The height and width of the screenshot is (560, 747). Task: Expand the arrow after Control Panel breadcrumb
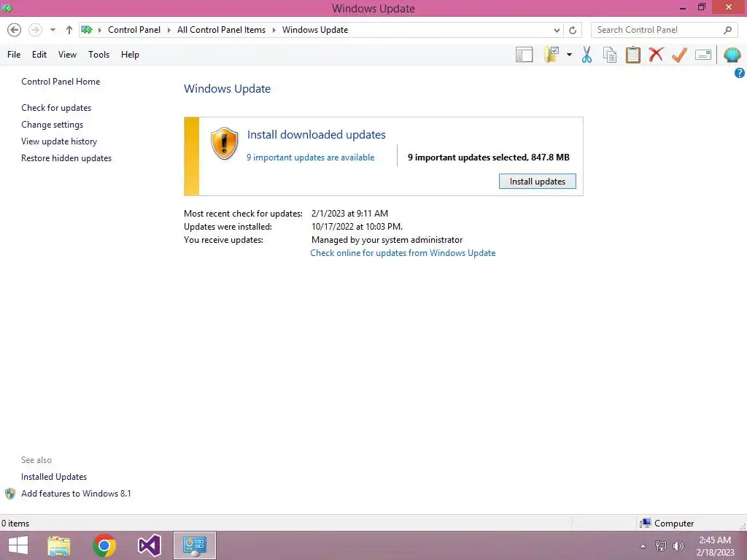coord(169,30)
